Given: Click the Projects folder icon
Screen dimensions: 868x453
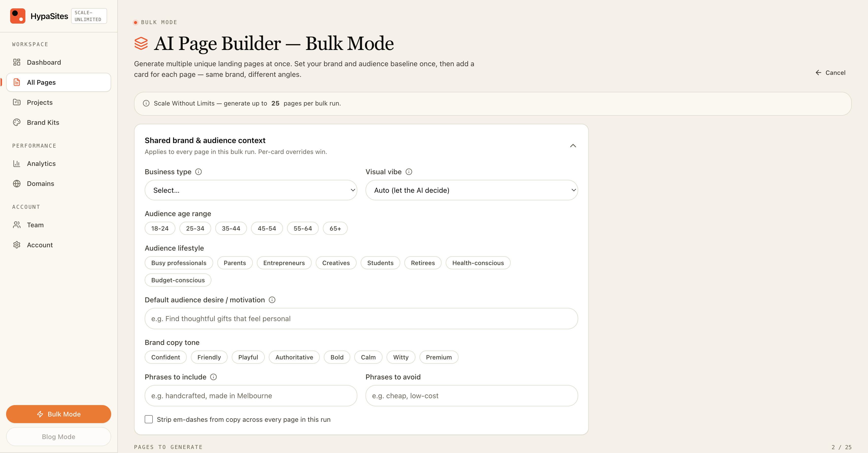Looking at the screenshot, I should pos(16,102).
